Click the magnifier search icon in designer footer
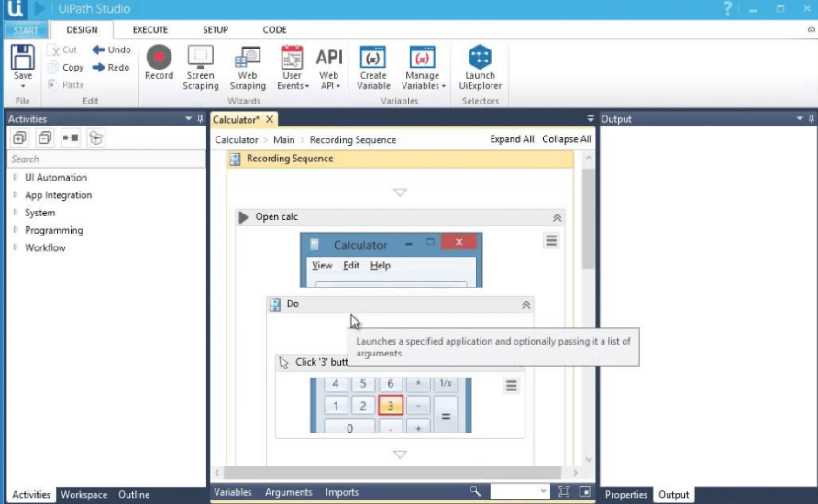 [475, 491]
